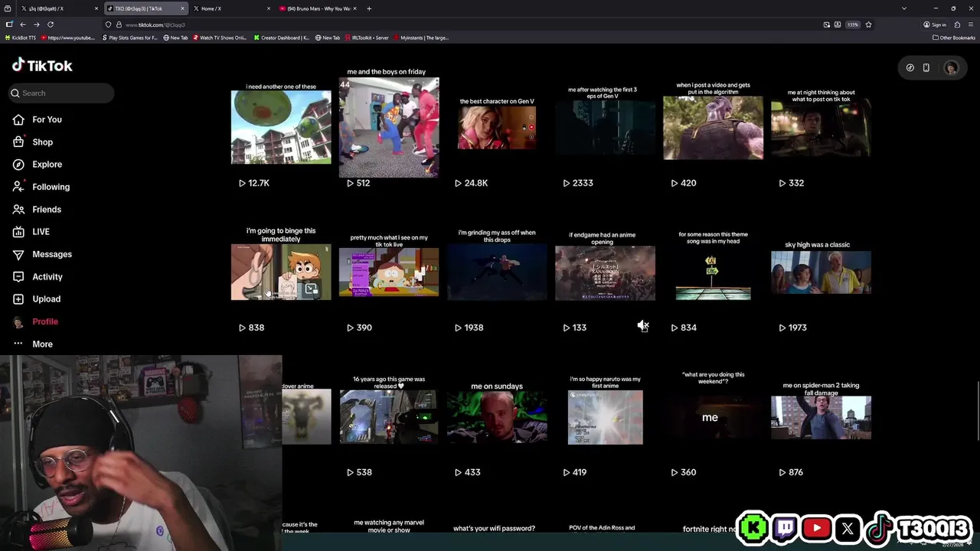Click the browser forward arrow

click(36, 24)
